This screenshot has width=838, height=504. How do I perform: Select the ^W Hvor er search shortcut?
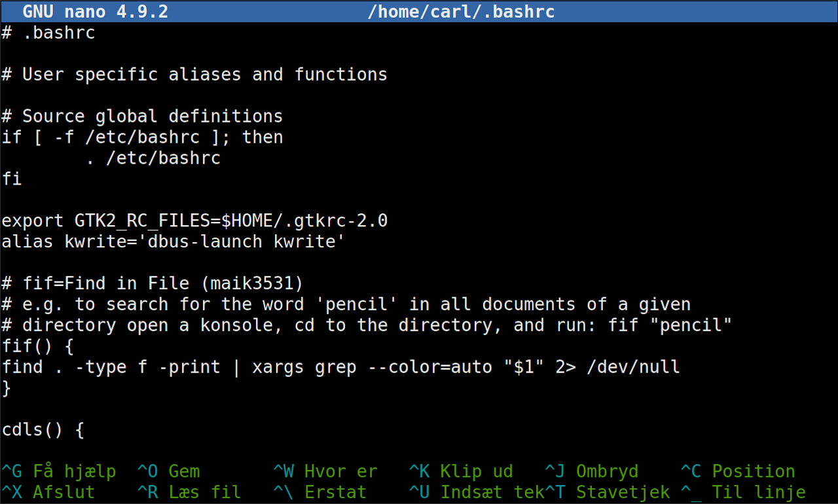tap(325, 471)
